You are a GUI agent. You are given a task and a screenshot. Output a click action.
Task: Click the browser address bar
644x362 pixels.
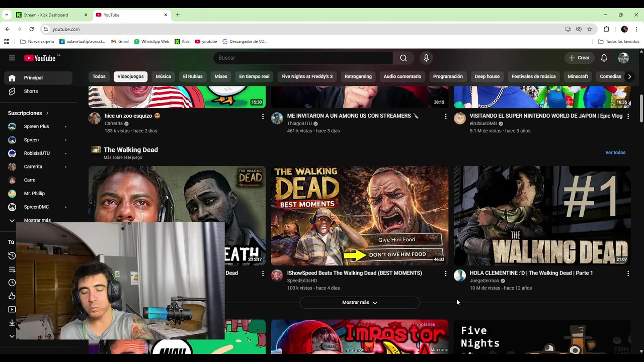pos(302,29)
